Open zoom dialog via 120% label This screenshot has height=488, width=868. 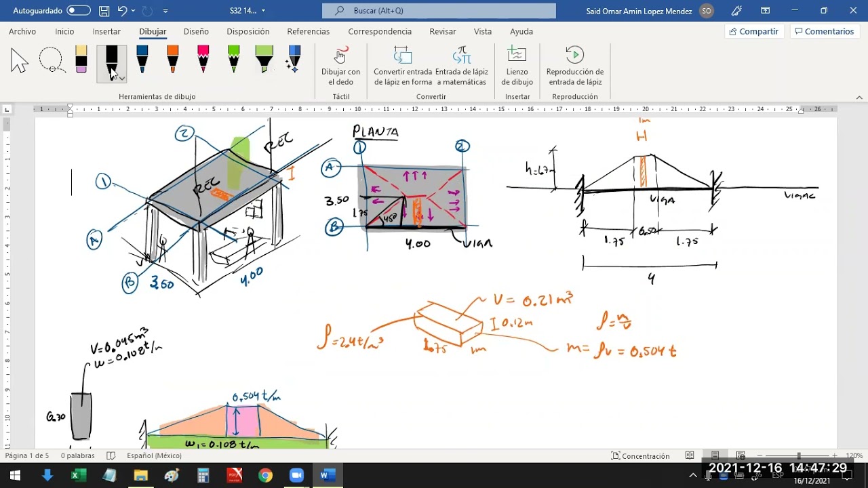pos(854,455)
